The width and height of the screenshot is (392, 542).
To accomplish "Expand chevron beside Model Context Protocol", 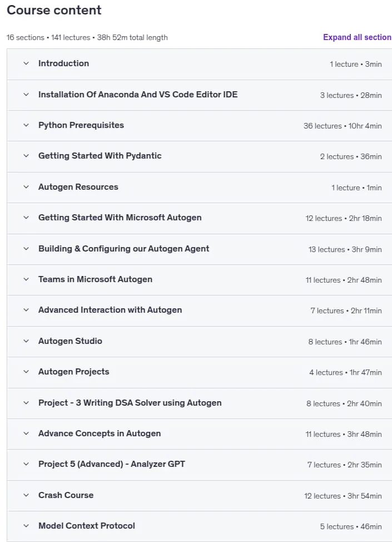I will point(26,526).
